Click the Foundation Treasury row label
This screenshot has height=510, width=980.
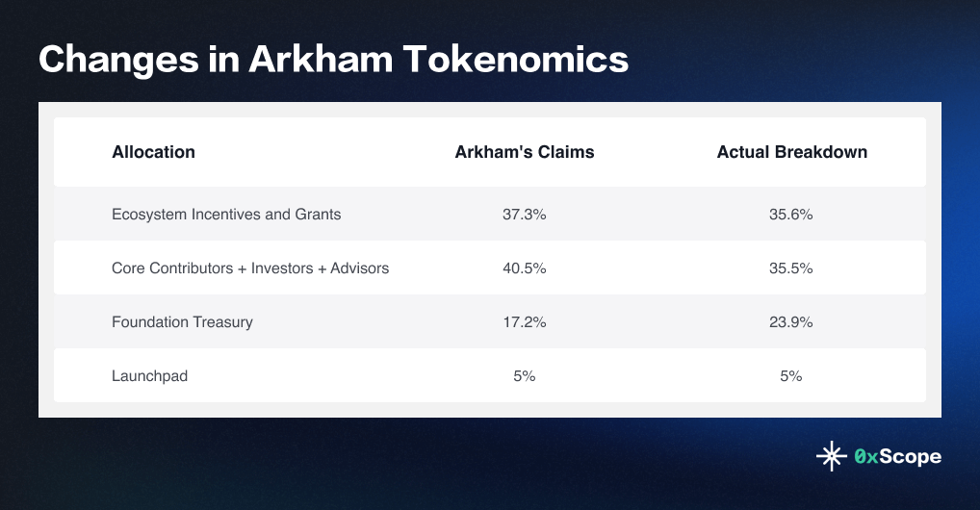coord(182,321)
